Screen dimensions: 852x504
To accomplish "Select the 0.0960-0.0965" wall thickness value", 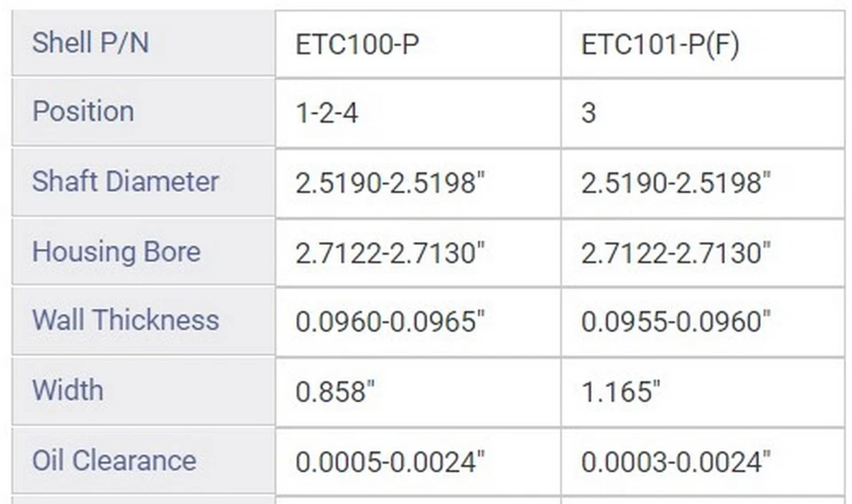I will [390, 322].
